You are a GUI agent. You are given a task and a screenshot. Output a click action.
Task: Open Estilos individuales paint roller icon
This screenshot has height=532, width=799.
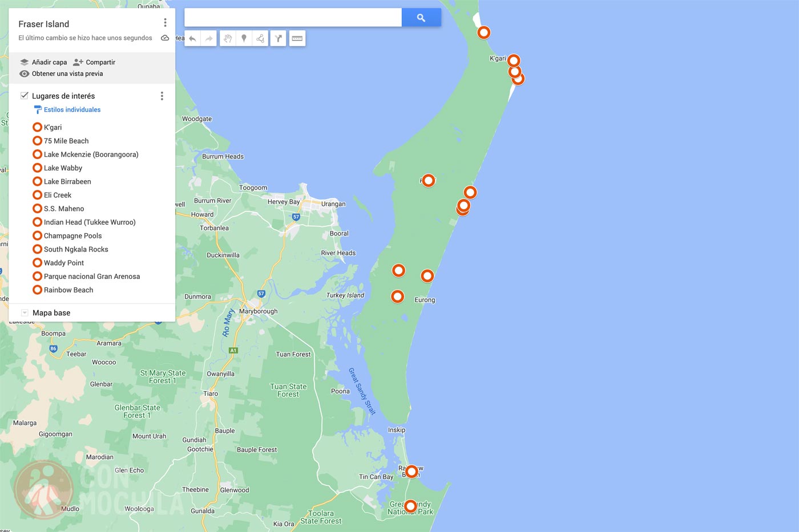point(38,109)
